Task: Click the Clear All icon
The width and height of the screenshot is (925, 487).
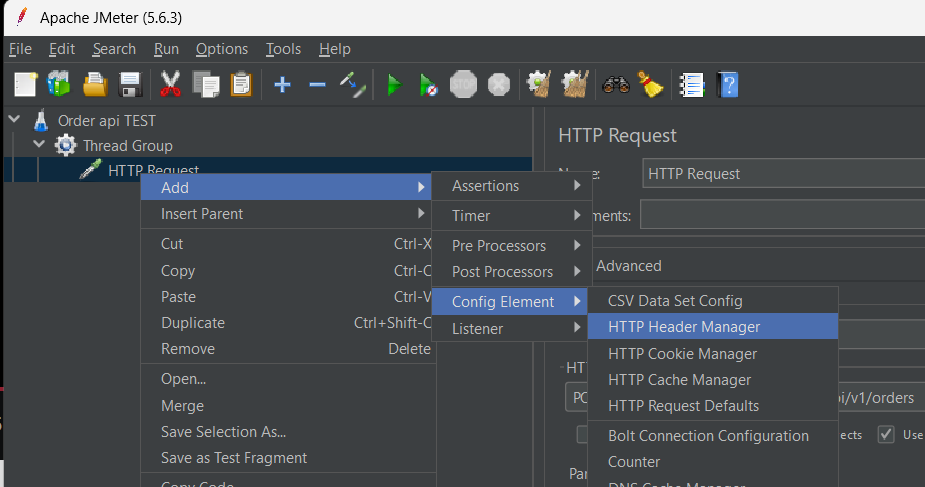Action: (x=576, y=84)
